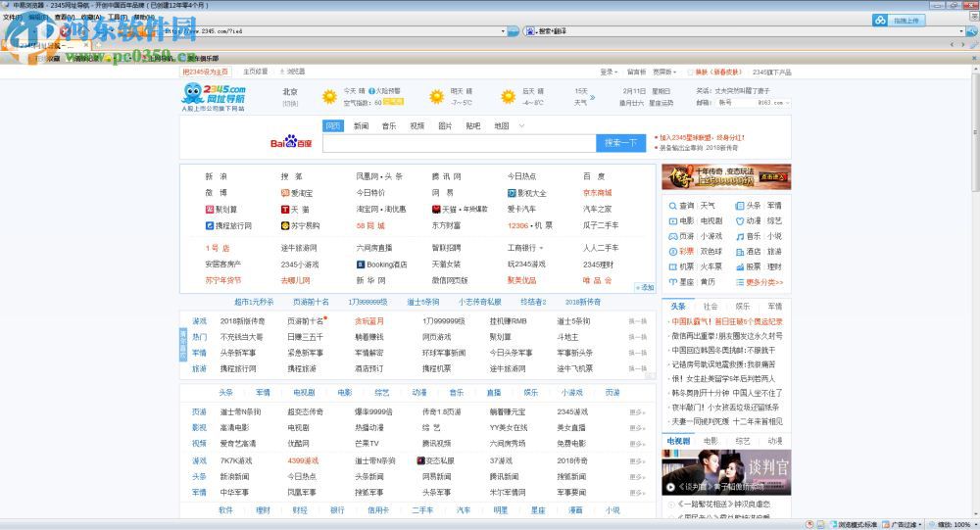Click the go button beside the address bar
Viewport: 980px width, 530px height.
click(514, 30)
